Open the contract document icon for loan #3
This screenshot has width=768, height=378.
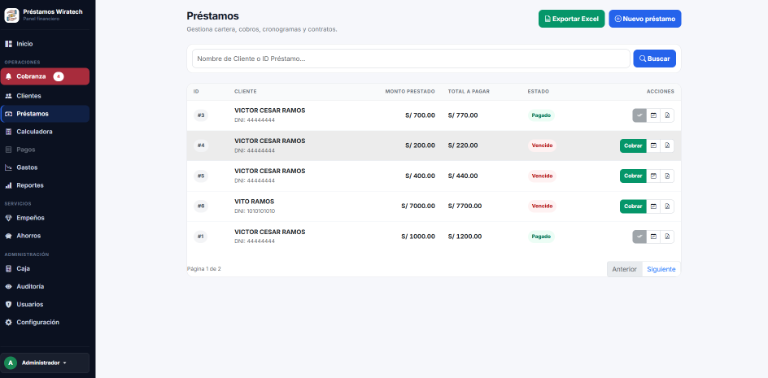tap(667, 116)
